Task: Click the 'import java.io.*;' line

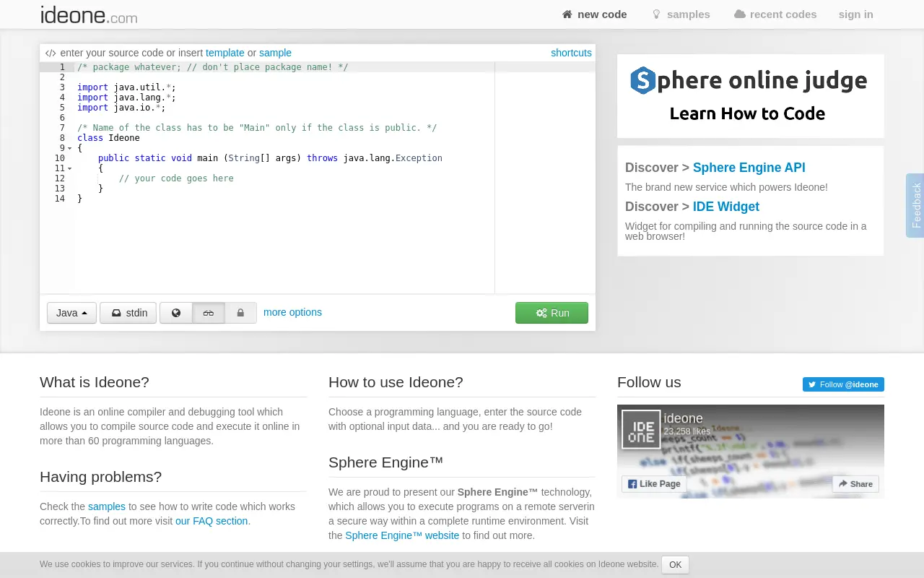Action: 121,108
